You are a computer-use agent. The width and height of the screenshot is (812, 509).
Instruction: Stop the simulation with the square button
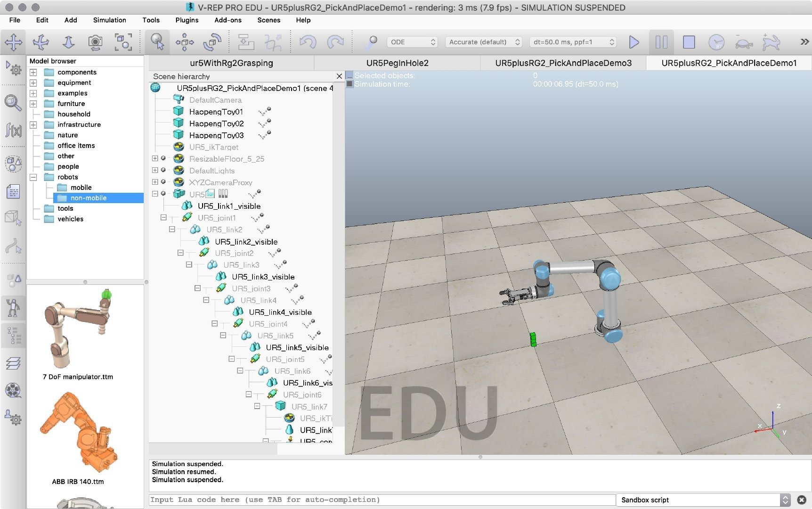689,42
